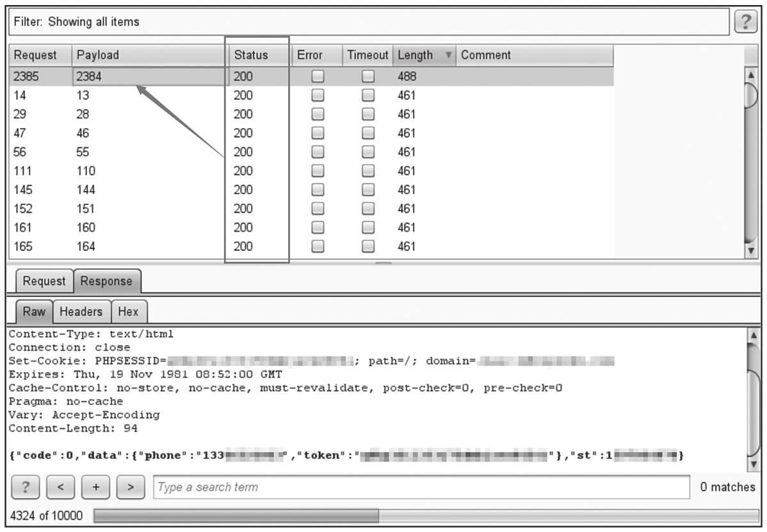767x532 pixels.
Task: Switch to the Headers view tab
Action: (x=81, y=312)
